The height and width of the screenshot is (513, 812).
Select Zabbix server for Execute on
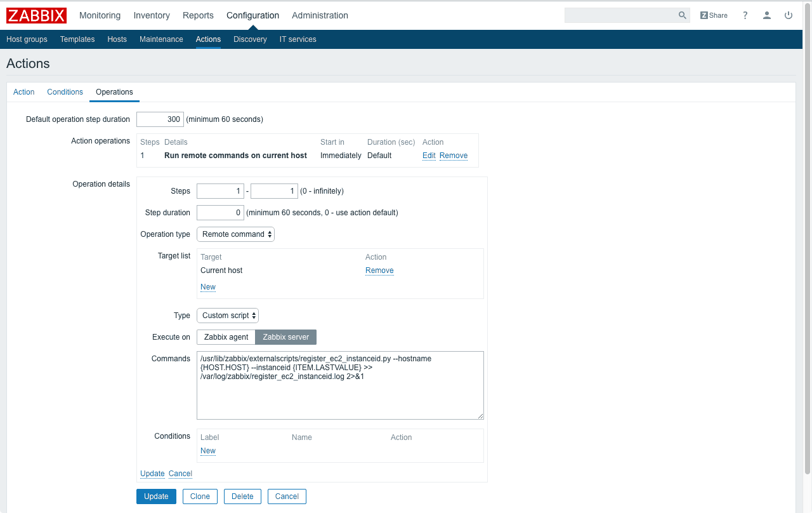286,337
